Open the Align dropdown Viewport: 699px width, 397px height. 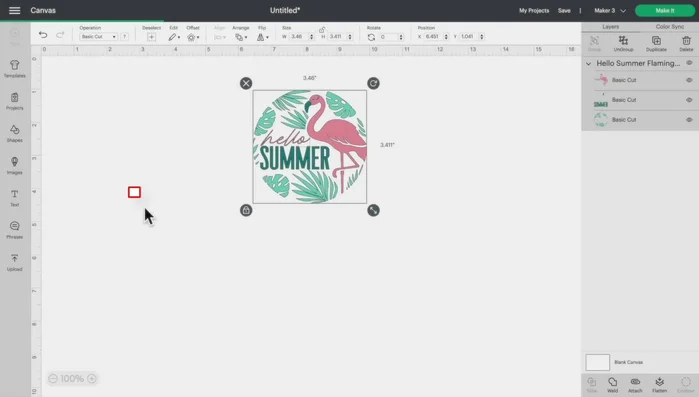220,37
